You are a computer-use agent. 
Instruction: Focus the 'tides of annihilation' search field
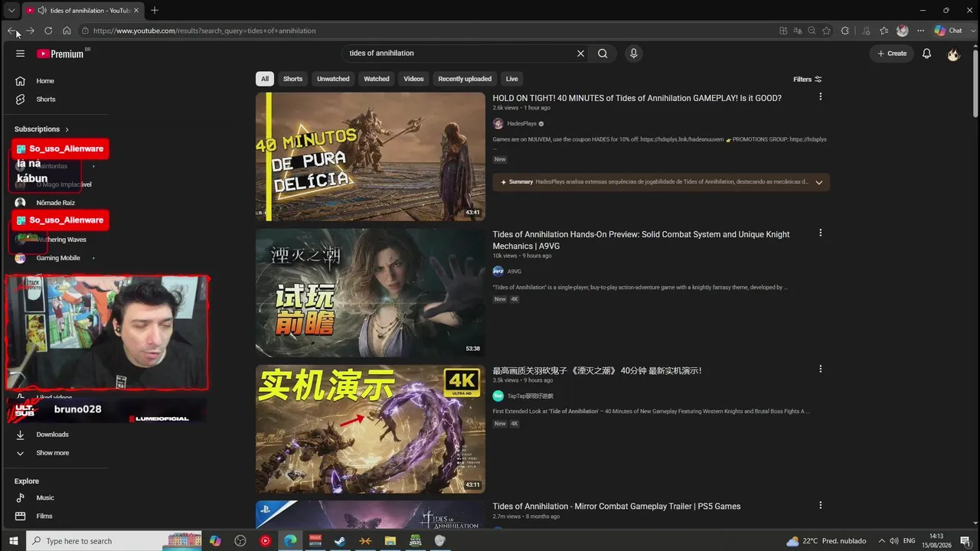459,54
